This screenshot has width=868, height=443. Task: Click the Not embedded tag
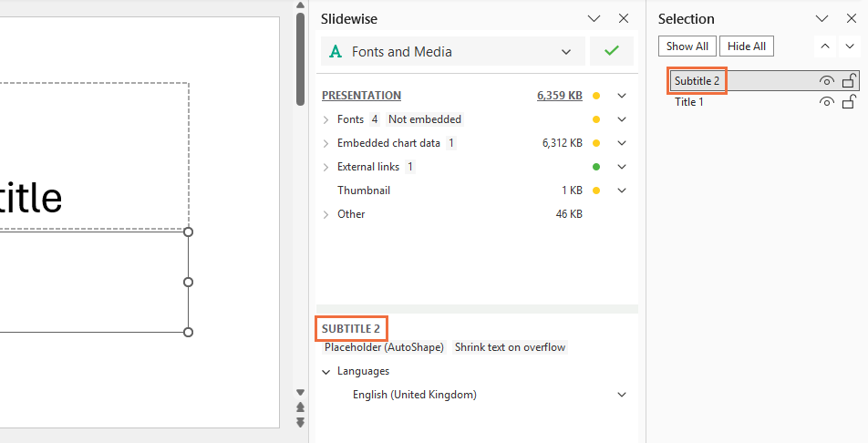(425, 119)
